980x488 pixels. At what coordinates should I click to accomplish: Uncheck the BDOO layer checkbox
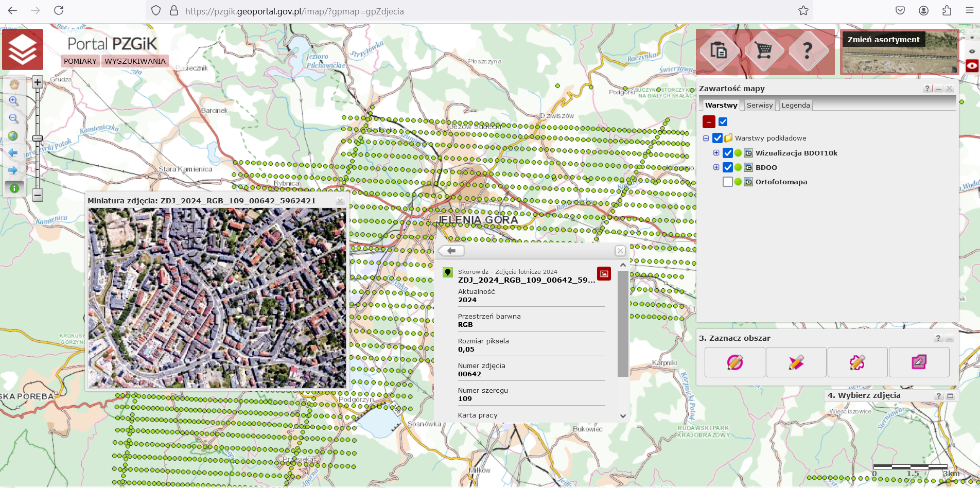(727, 167)
